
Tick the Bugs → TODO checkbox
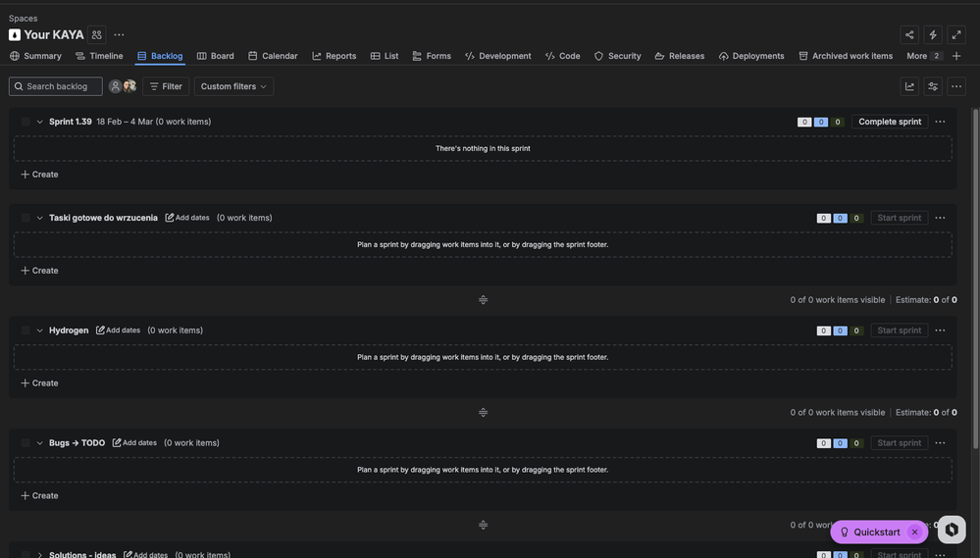26,443
